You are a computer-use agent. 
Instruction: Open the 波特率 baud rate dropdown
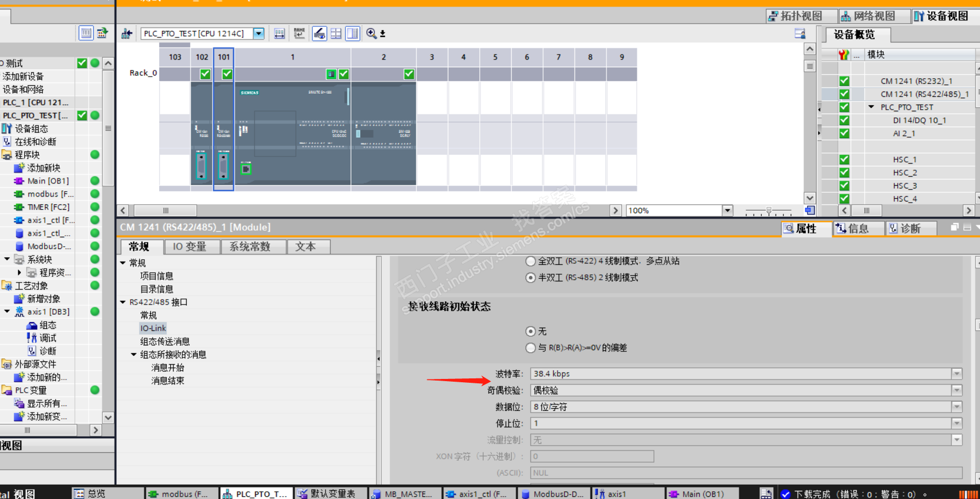coord(957,374)
